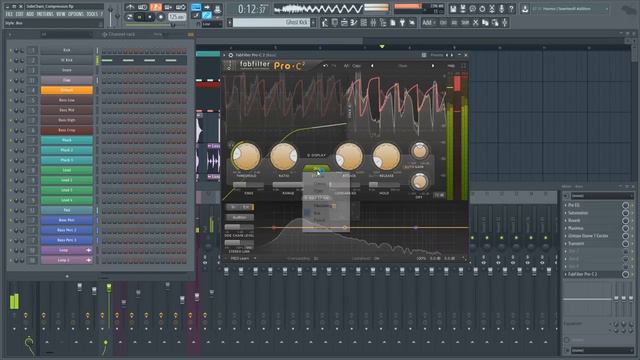Expand the iZotope Ozone 7 Exciter slot arrow
The image size is (640, 360).
565,236
